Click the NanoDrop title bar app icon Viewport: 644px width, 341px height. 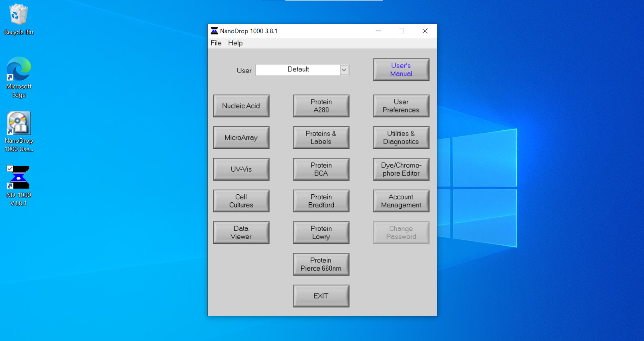tap(214, 31)
